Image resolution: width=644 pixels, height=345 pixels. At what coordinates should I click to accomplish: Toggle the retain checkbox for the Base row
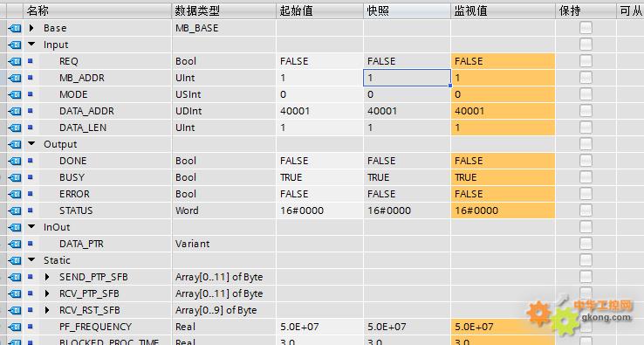[586, 28]
